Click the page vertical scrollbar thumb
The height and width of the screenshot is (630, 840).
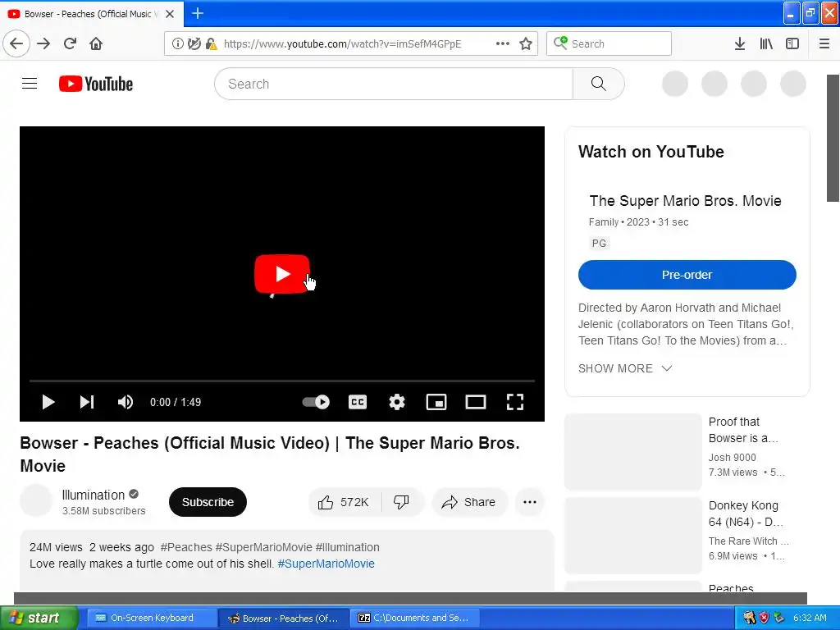coord(833,138)
